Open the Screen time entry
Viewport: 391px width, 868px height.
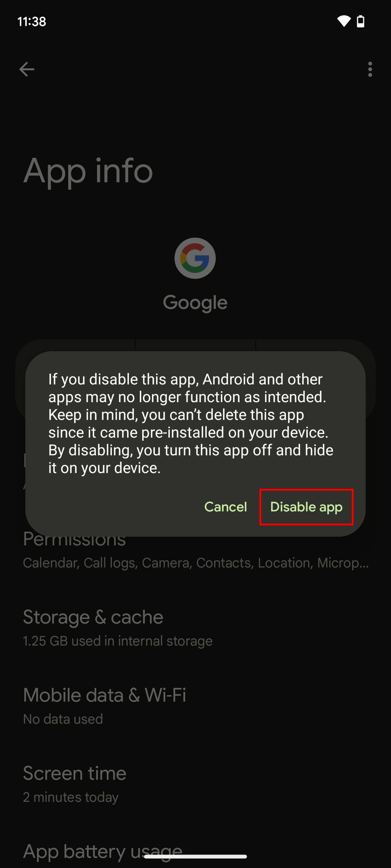[x=195, y=784]
